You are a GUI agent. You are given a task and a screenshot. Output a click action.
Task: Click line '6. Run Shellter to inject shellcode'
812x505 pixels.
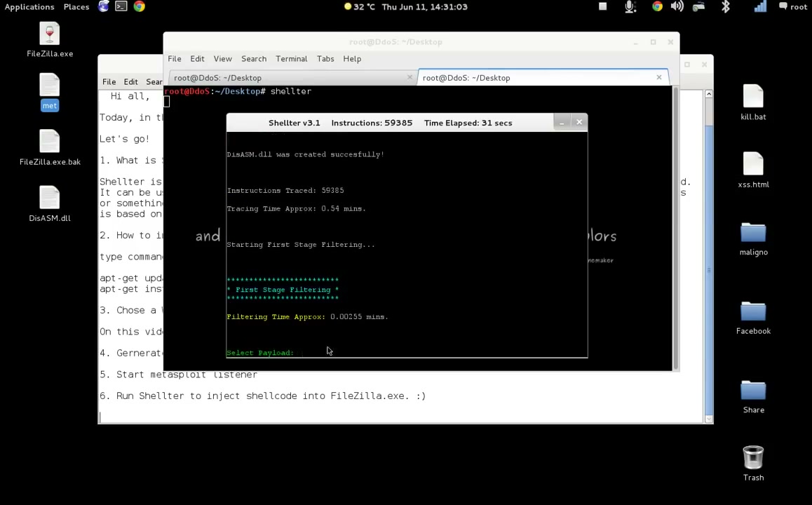pyautogui.click(x=262, y=396)
